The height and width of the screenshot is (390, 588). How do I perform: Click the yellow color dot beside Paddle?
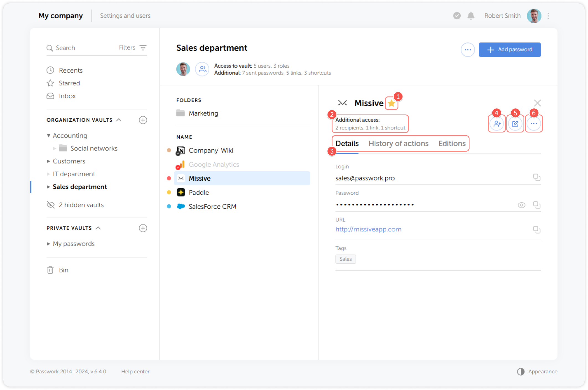tap(169, 192)
